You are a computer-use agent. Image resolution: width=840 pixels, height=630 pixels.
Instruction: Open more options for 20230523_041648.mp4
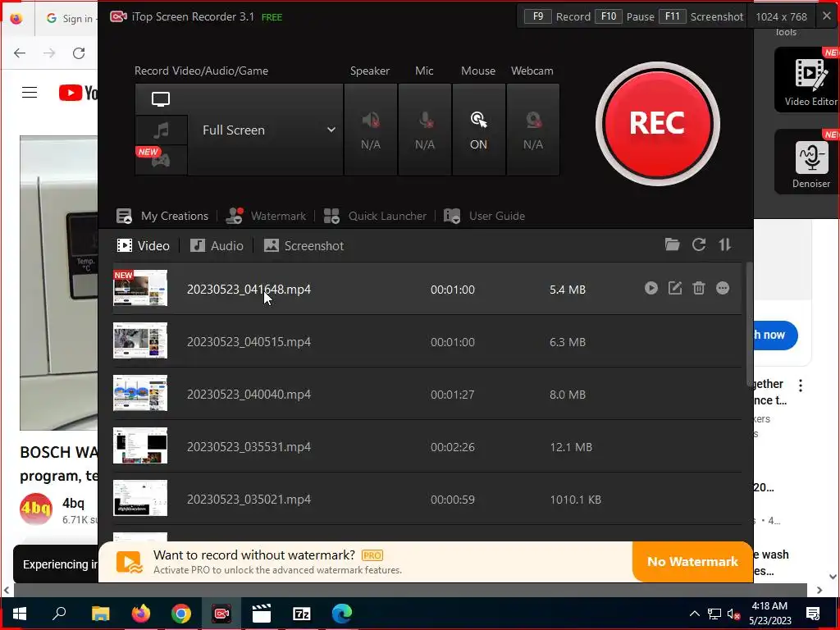pyautogui.click(x=723, y=288)
